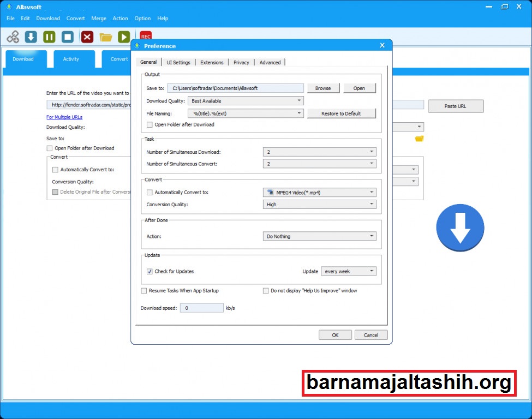Screen dimensions: 532x419
Task: Click the video URL input field
Action: click(89, 105)
